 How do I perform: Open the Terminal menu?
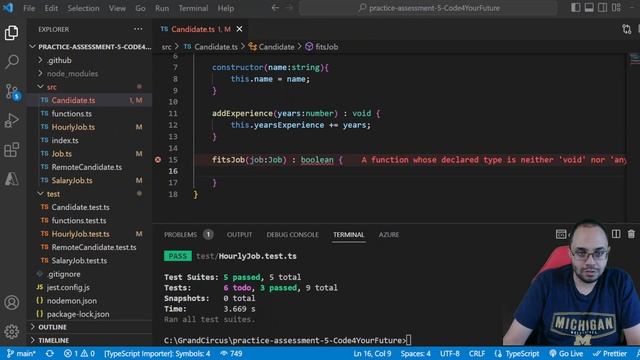(193, 8)
